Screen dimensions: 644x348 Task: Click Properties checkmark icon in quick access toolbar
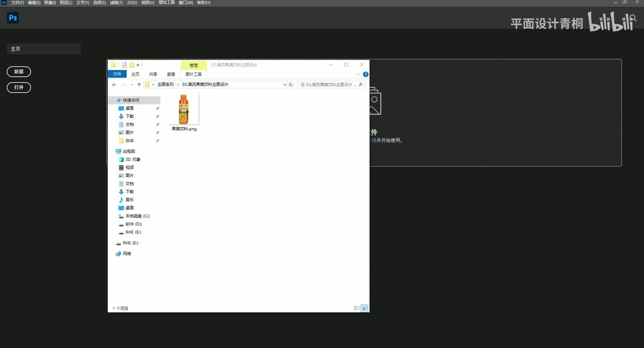[x=124, y=65]
